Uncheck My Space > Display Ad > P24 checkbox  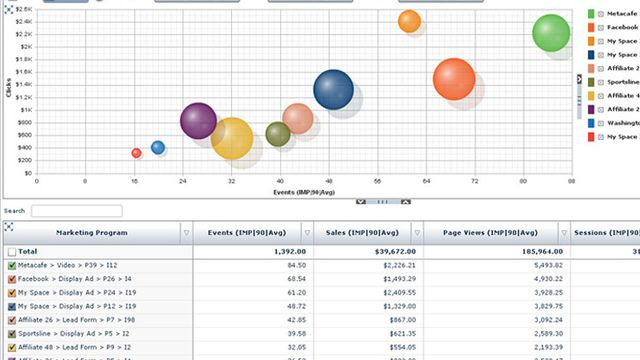(x=12, y=293)
